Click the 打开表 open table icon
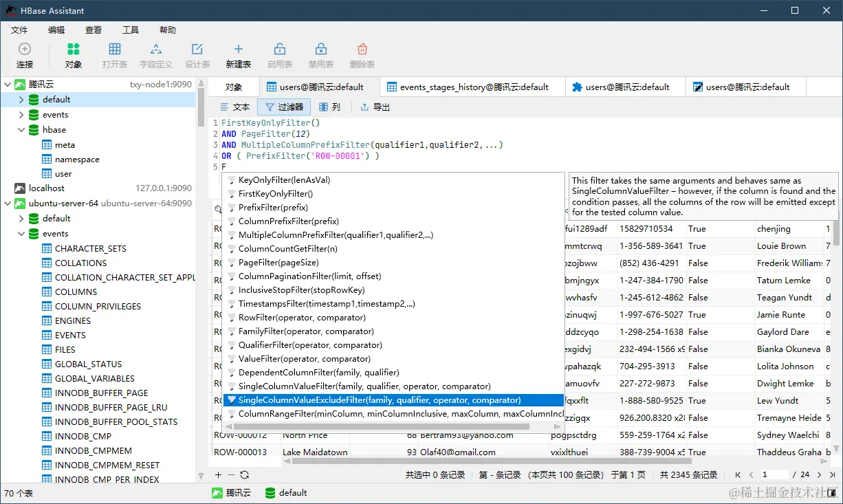843x504 pixels. 115,49
